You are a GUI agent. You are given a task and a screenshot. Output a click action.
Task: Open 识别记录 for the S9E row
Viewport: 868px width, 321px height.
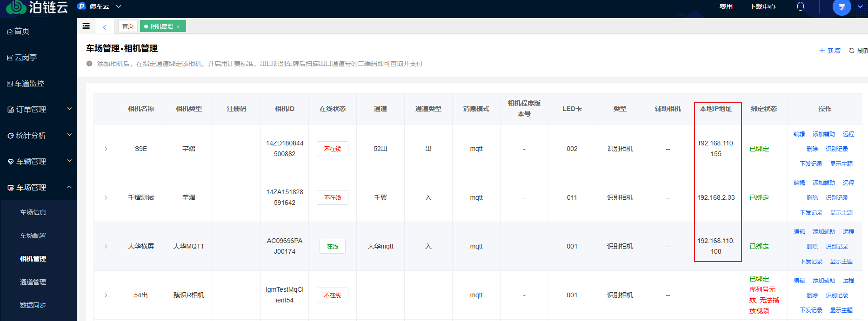tap(837, 149)
